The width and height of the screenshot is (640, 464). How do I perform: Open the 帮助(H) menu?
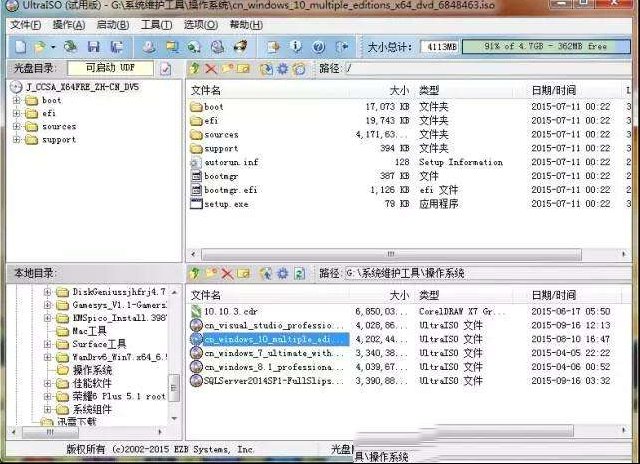[x=246, y=25]
